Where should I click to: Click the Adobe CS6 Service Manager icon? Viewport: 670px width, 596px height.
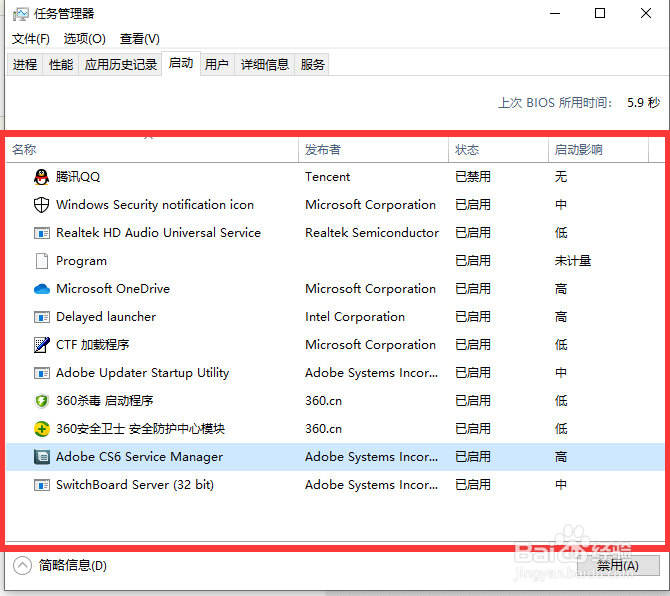point(41,457)
